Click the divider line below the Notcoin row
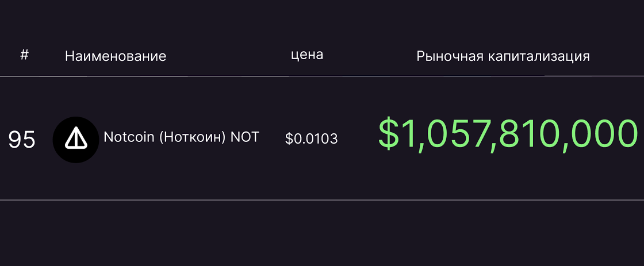The width and height of the screenshot is (644, 266). point(322,200)
